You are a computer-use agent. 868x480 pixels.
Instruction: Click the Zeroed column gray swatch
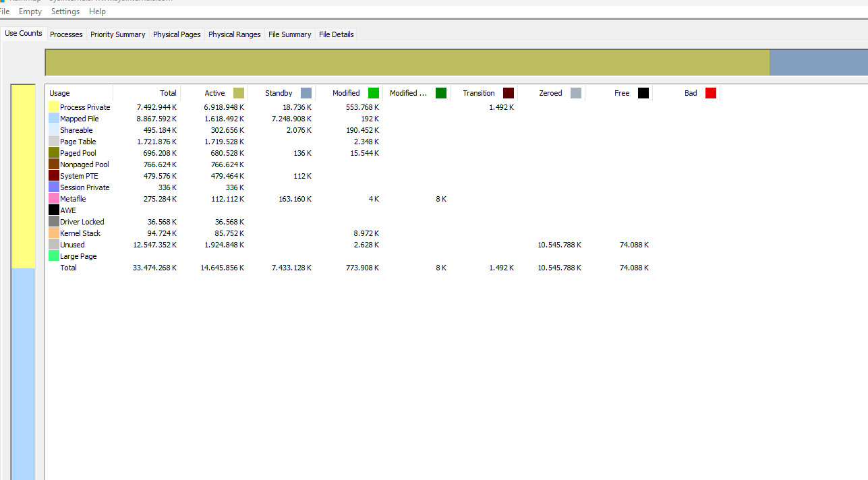coord(576,93)
